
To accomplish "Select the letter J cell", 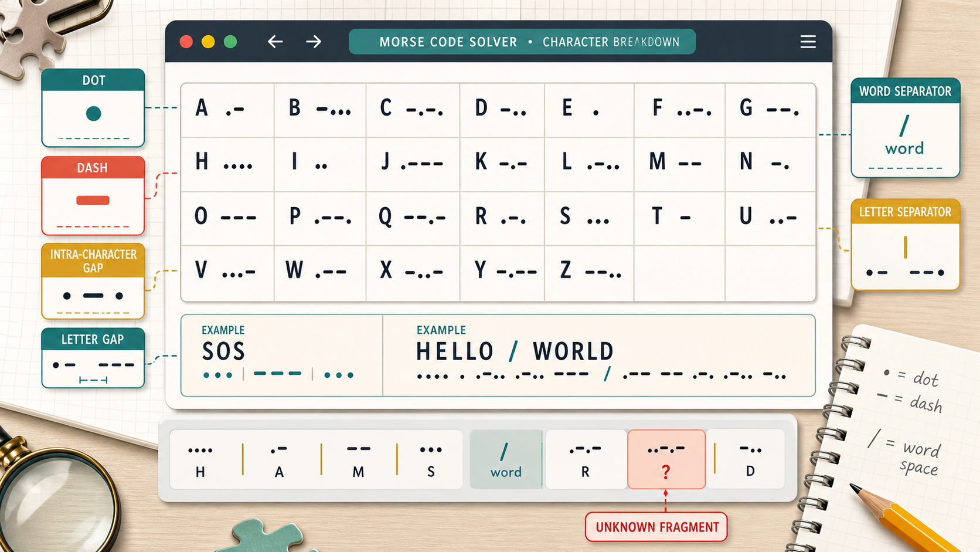I will click(x=413, y=164).
